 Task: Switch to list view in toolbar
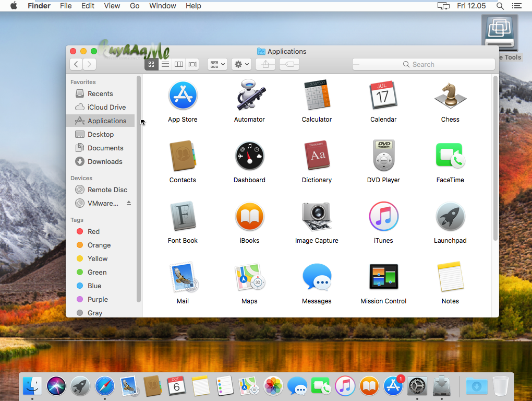point(165,64)
